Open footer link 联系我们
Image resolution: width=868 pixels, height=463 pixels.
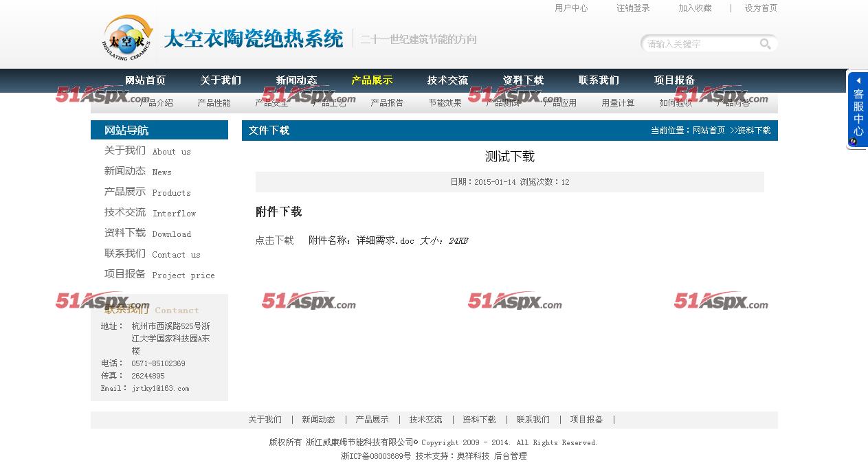[x=533, y=420]
